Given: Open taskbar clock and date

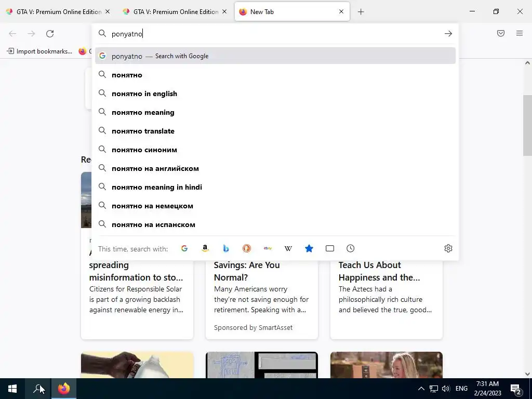Looking at the screenshot, I should pyautogui.click(x=487, y=389).
